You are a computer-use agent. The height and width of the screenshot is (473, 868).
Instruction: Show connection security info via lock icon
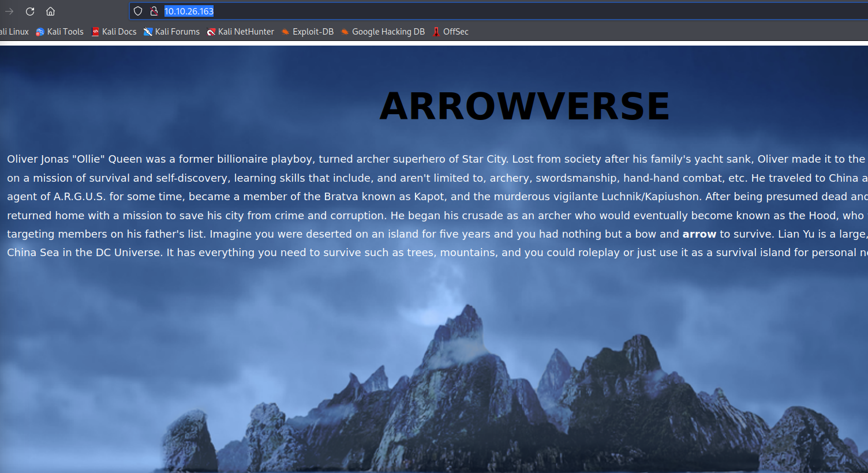pyautogui.click(x=154, y=11)
